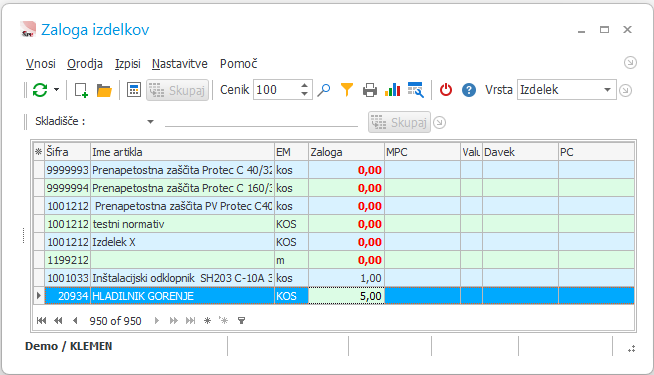The height and width of the screenshot is (375, 654).
Task: Click the Cenik value field showing 100
Action: (276, 90)
